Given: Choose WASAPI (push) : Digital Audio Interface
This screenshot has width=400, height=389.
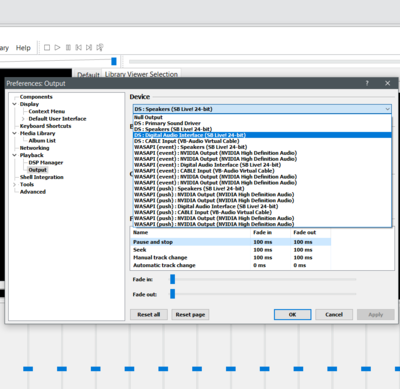Looking at the screenshot, I should (262, 206).
